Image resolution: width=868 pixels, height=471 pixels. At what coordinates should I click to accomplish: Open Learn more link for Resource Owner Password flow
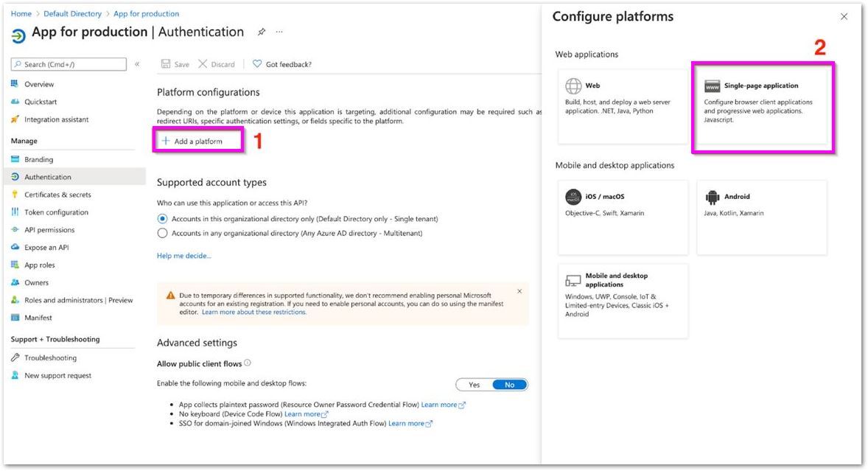coord(443,405)
